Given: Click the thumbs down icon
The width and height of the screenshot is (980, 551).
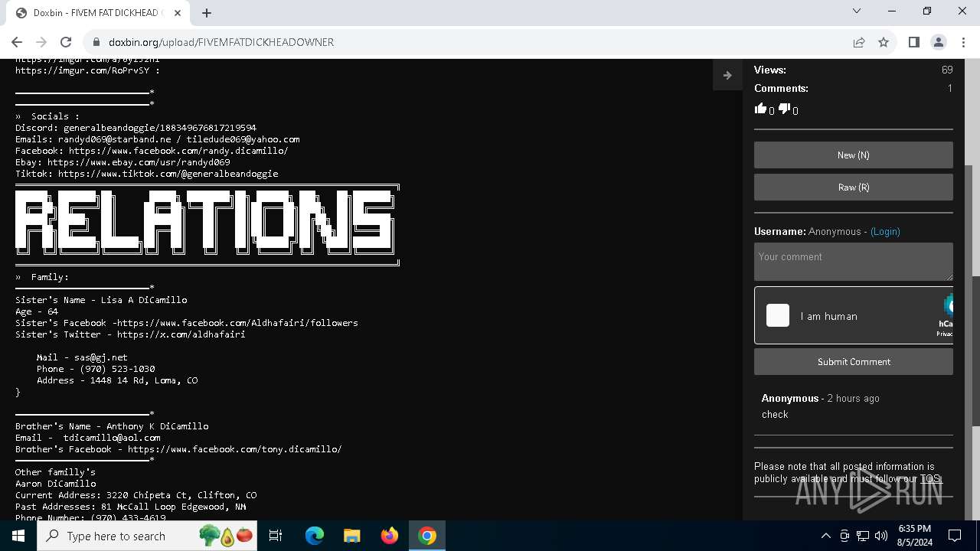Looking at the screenshot, I should click(784, 109).
